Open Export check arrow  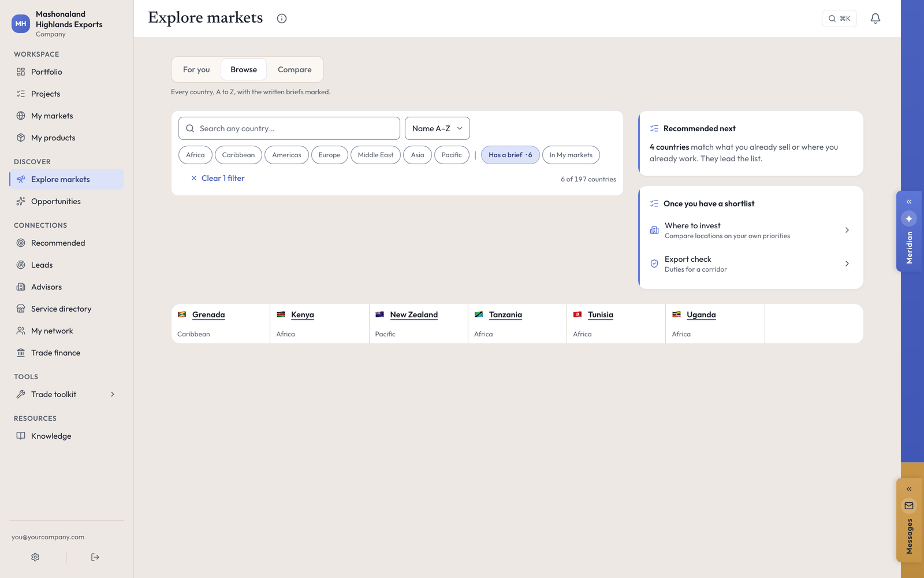pyautogui.click(x=847, y=264)
